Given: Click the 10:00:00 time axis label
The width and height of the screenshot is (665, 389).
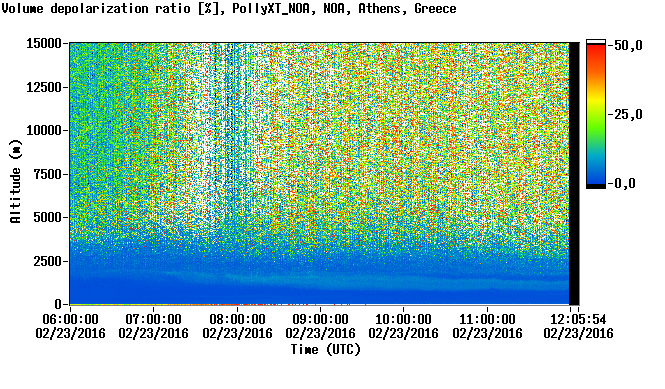Looking at the screenshot, I should 403,319.
